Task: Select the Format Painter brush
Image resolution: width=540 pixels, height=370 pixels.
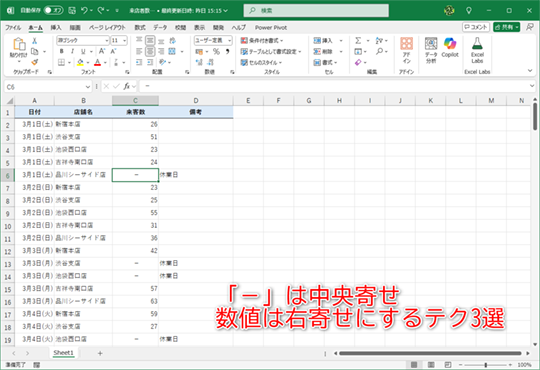Action: pyautogui.click(x=34, y=62)
